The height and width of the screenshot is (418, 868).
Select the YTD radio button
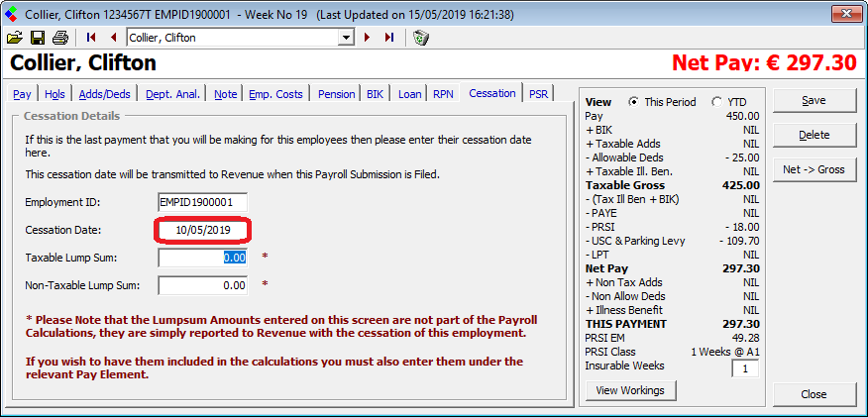[717, 102]
